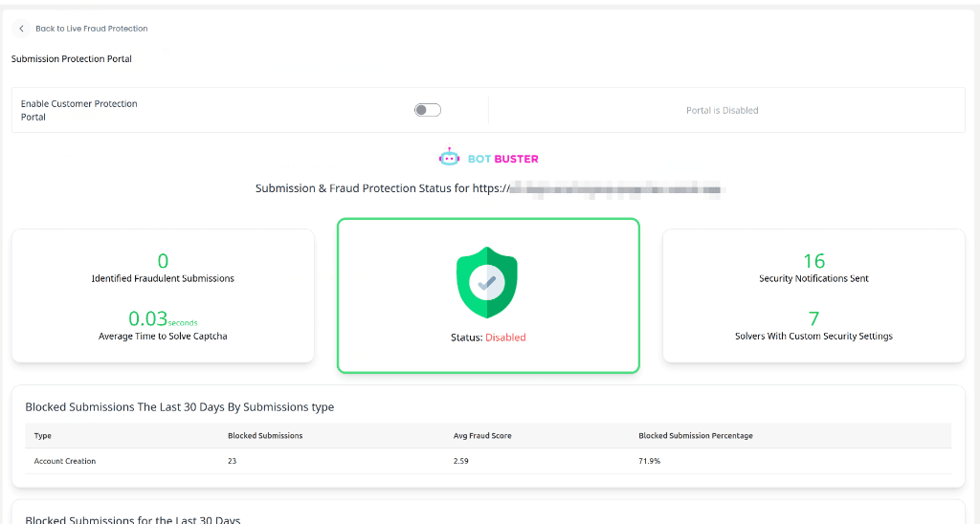Click the back arrow icon
Viewport: 980px width, 524px height.
[21, 29]
